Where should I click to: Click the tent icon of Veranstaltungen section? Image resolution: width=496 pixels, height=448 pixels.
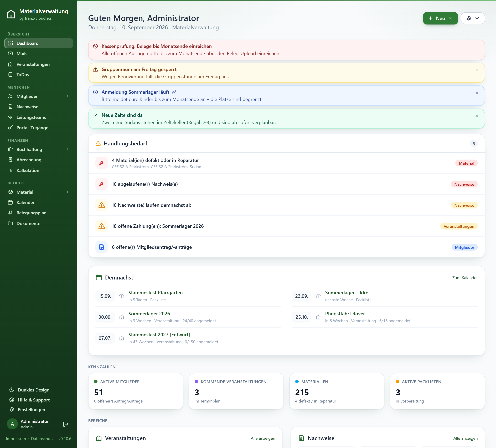(x=99, y=438)
